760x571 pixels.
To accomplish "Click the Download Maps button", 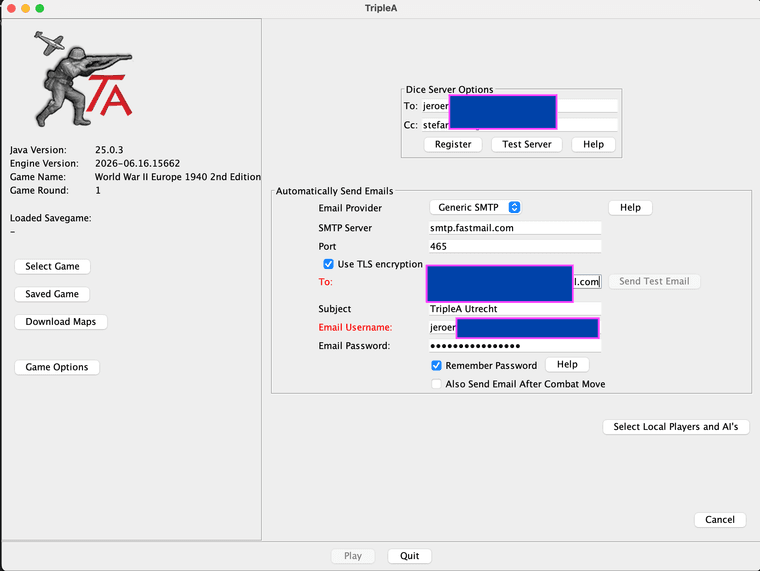I will click(61, 321).
